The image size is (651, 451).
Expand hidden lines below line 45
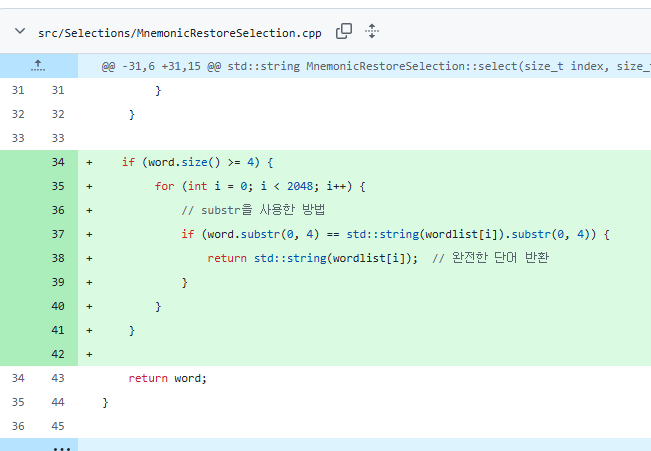point(61,446)
